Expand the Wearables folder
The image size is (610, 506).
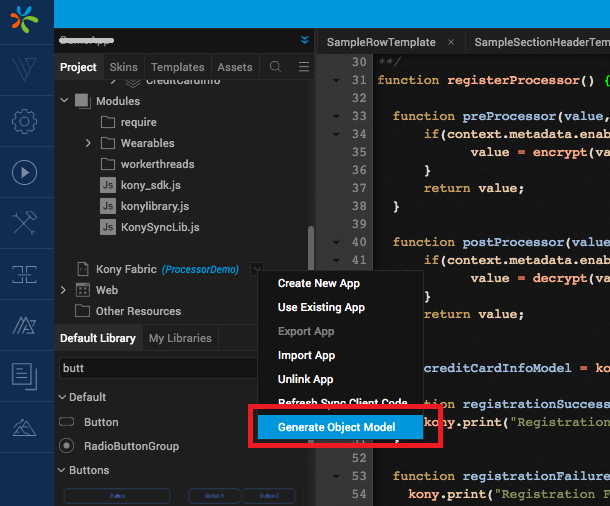point(88,143)
